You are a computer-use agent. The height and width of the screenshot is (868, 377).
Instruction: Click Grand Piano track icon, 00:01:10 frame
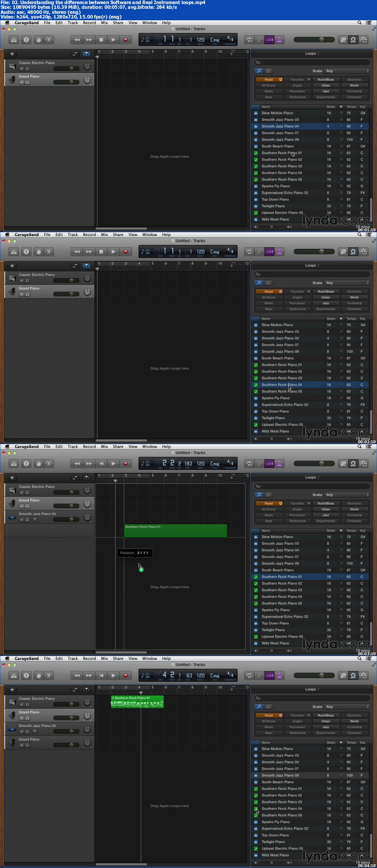coord(12,80)
